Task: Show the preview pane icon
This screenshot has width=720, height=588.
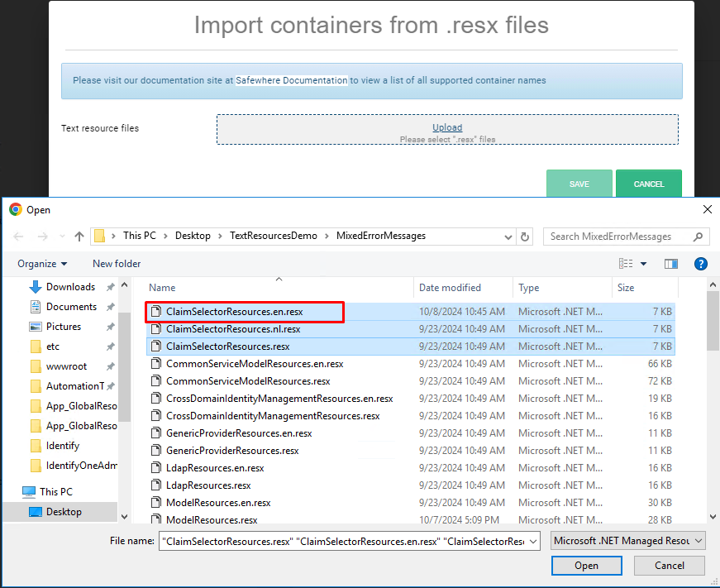Action: coord(671,263)
